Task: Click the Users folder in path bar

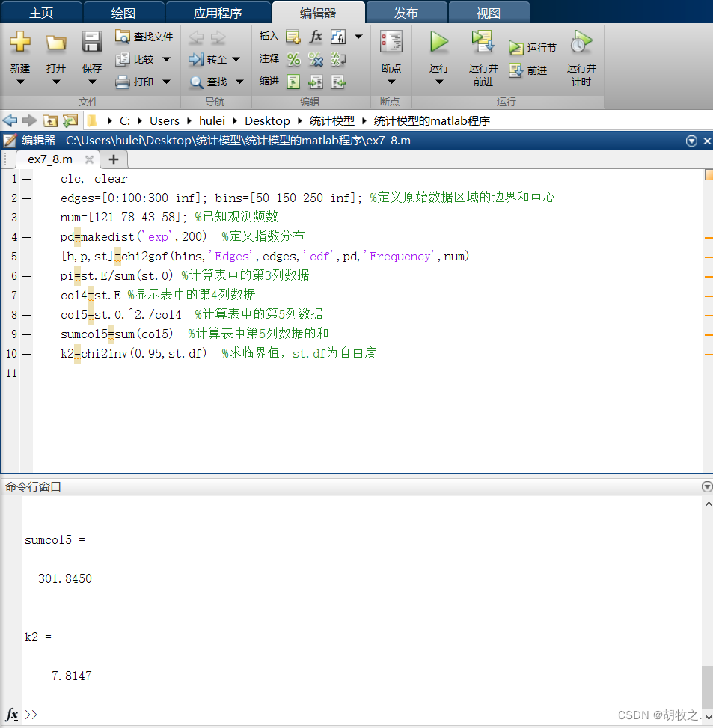Action: pos(165,121)
